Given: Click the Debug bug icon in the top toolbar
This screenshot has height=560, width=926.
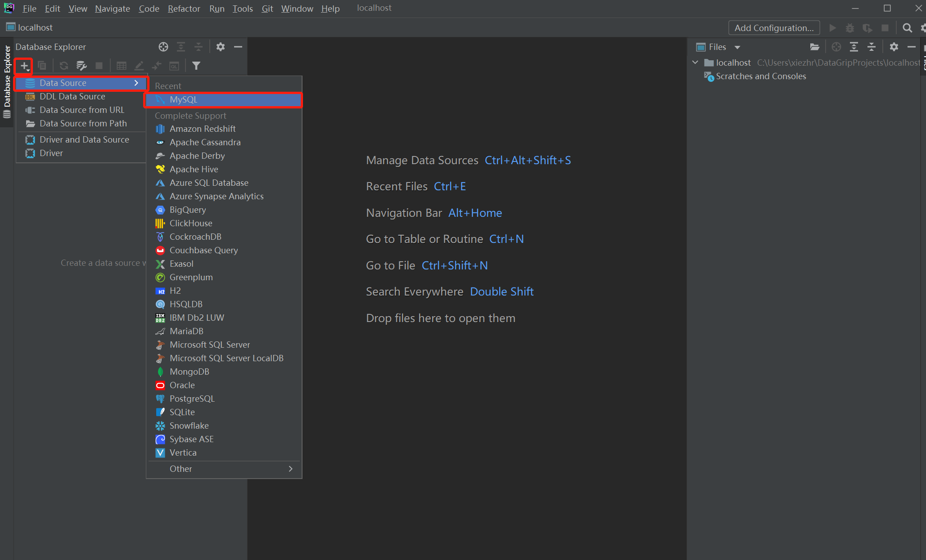Looking at the screenshot, I should tap(849, 28).
